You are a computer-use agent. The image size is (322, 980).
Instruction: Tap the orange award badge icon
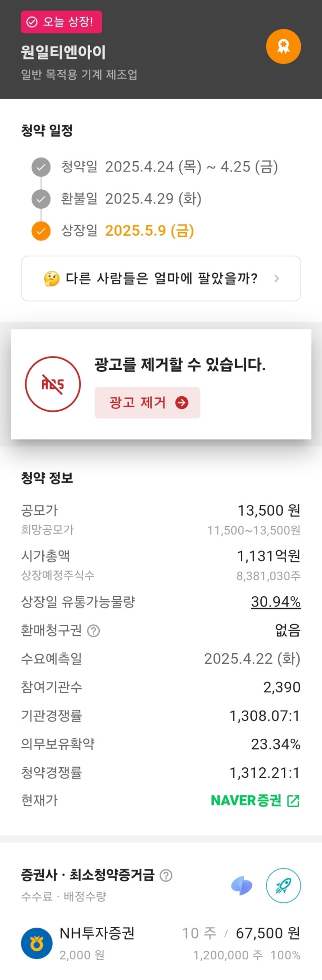click(x=283, y=47)
